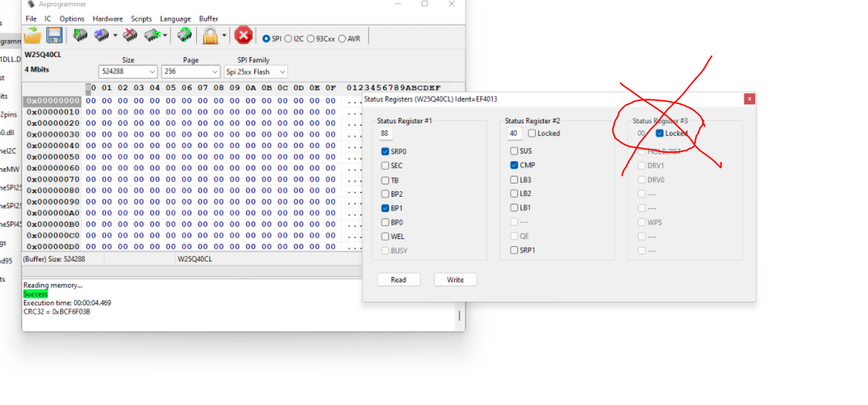Toggle the TB checkbox

(385, 181)
